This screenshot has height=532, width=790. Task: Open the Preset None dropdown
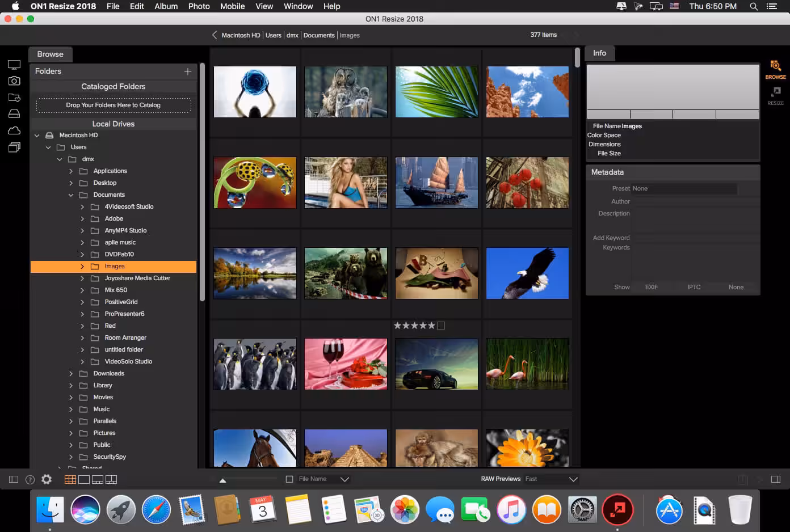point(684,188)
